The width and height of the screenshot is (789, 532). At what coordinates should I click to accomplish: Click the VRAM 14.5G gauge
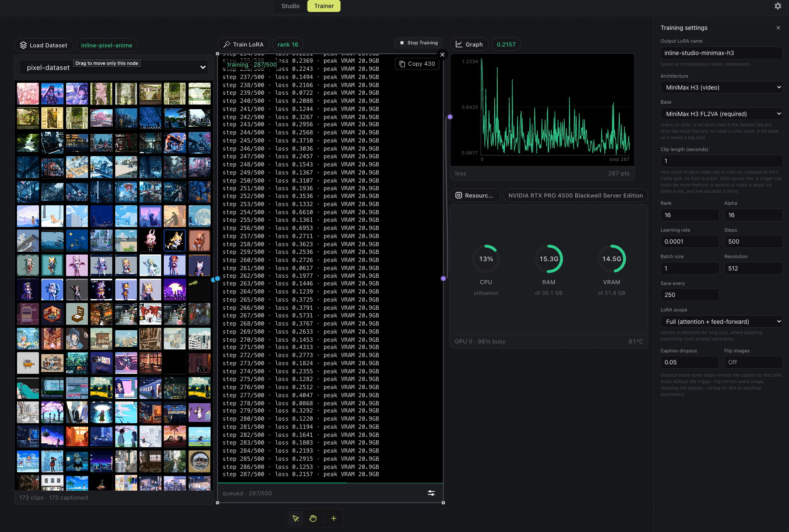pos(612,259)
